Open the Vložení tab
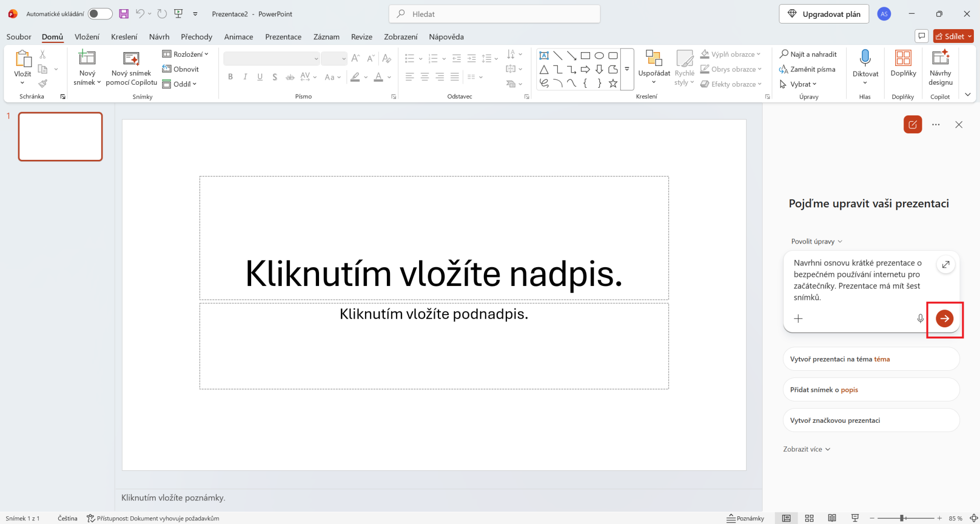Screen dimensions: 980x524 [87, 37]
